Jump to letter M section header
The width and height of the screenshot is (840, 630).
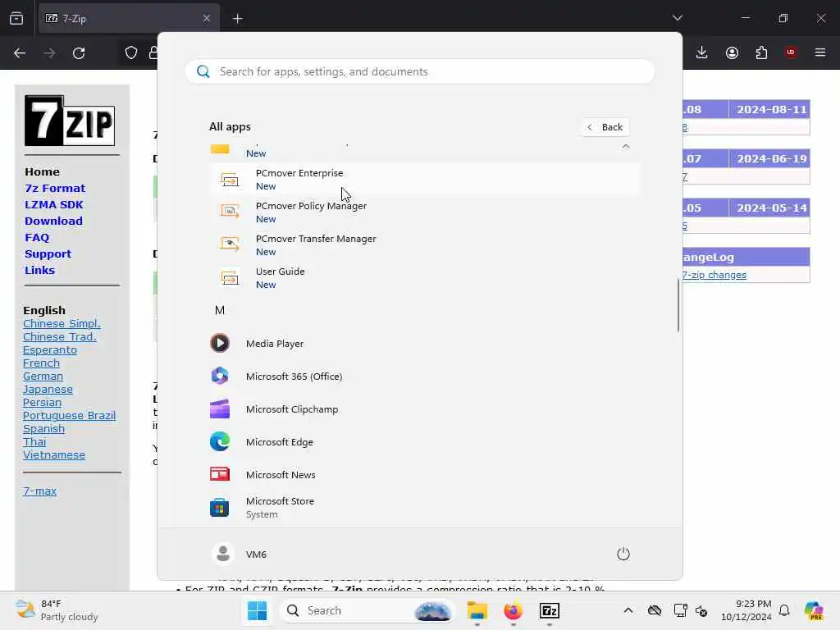point(220,310)
